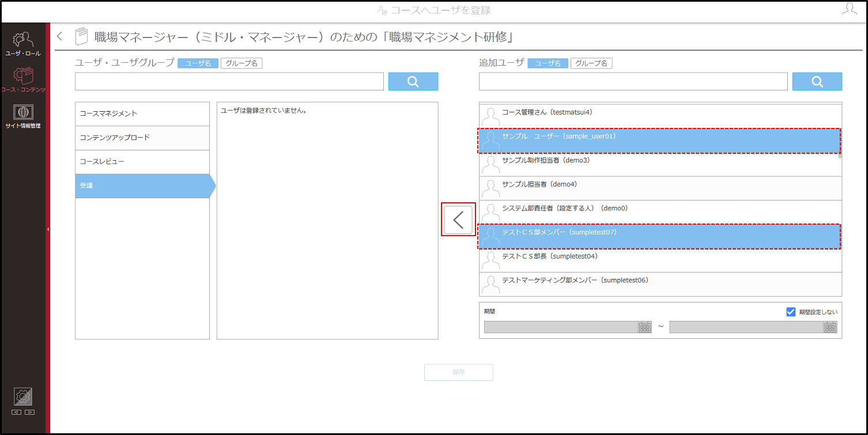The height and width of the screenshot is (435, 868).
Task: Go back using the arrow beside course title
Action: 59,37
